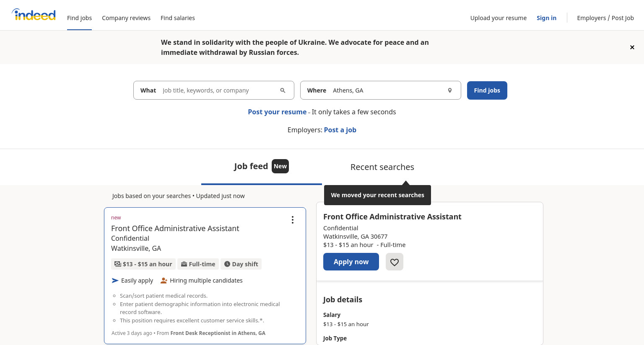Image resolution: width=644 pixels, height=345 pixels.
Task: Save job with the heart icon
Action: (395, 262)
